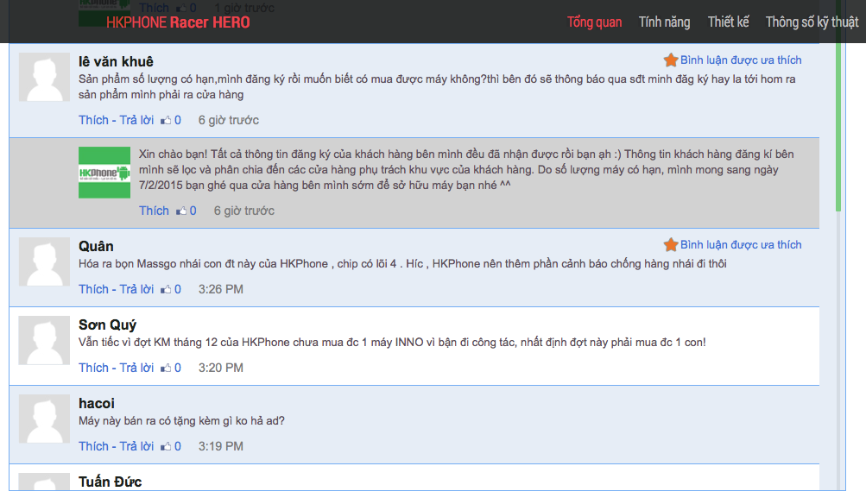Click the HKPhone logo avatar in reply

pyautogui.click(x=104, y=173)
